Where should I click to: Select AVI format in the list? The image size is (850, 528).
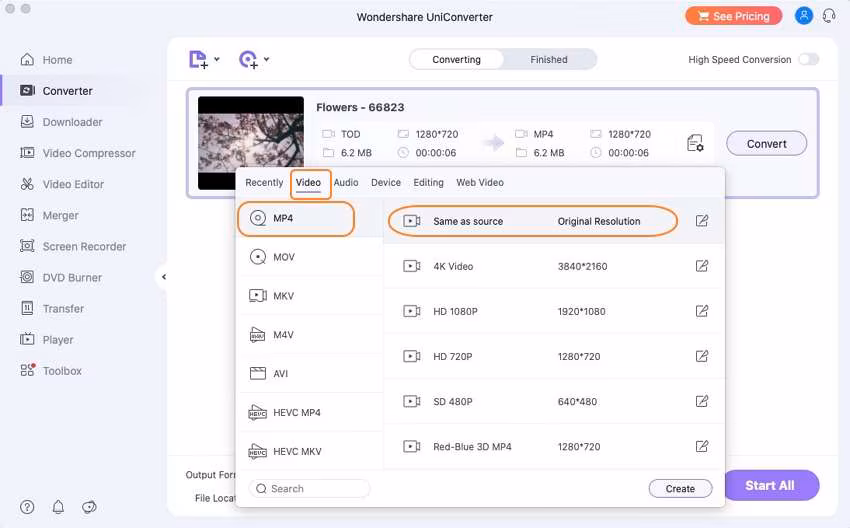pyautogui.click(x=310, y=374)
